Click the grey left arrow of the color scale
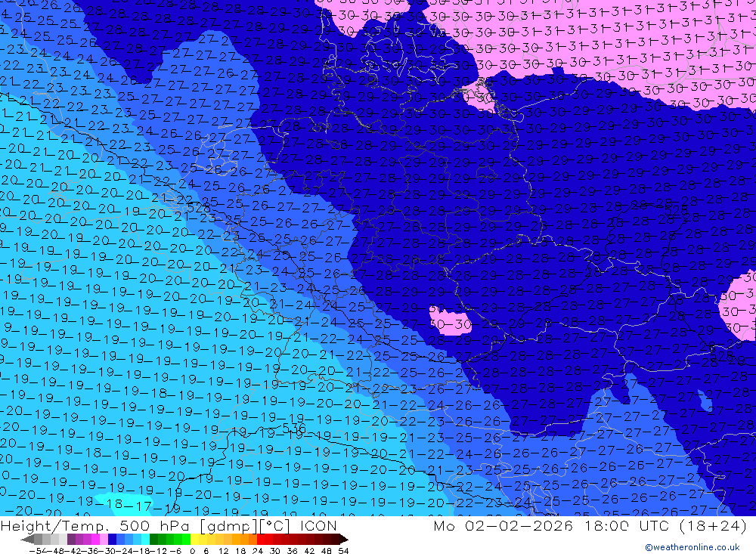The height and width of the screenshot is (554, 756). 27,540
